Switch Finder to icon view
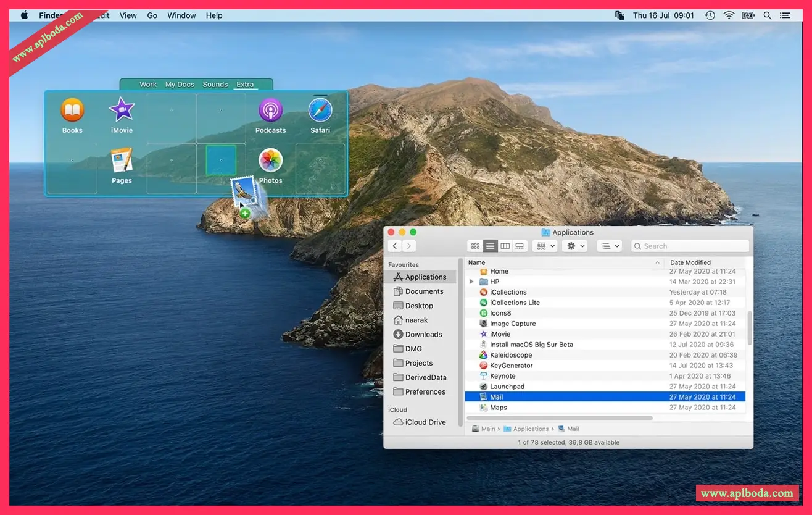This screenshot has width=812, height=515. 475,246
